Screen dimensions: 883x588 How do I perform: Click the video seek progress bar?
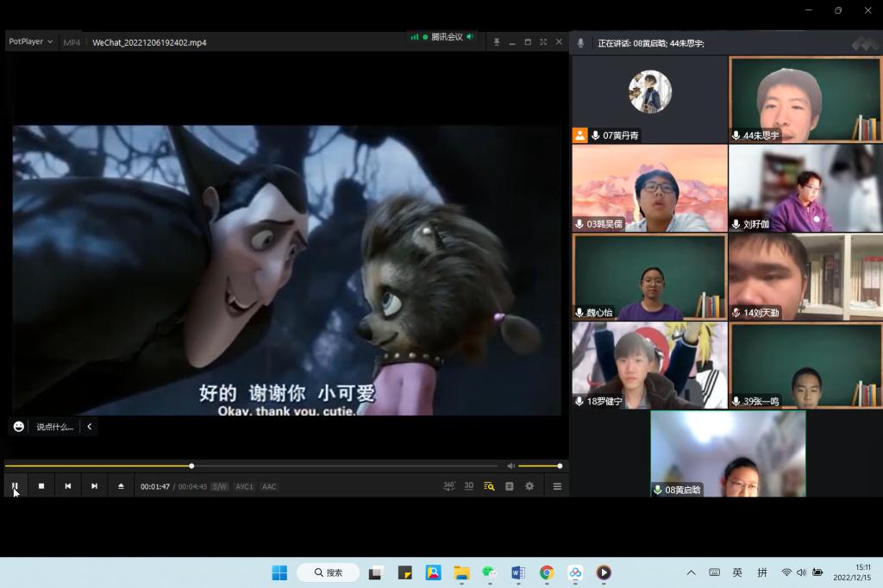point(259,466)
